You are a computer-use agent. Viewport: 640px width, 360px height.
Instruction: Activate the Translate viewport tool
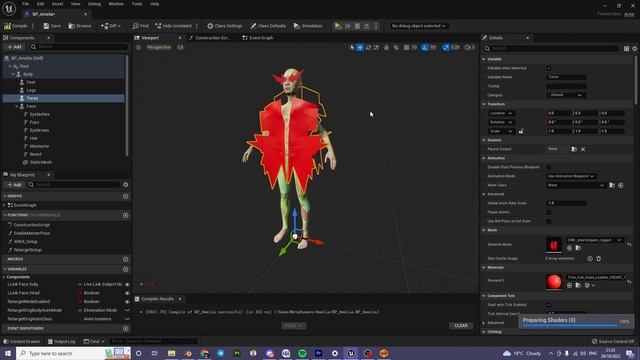(x=360, y=47)
